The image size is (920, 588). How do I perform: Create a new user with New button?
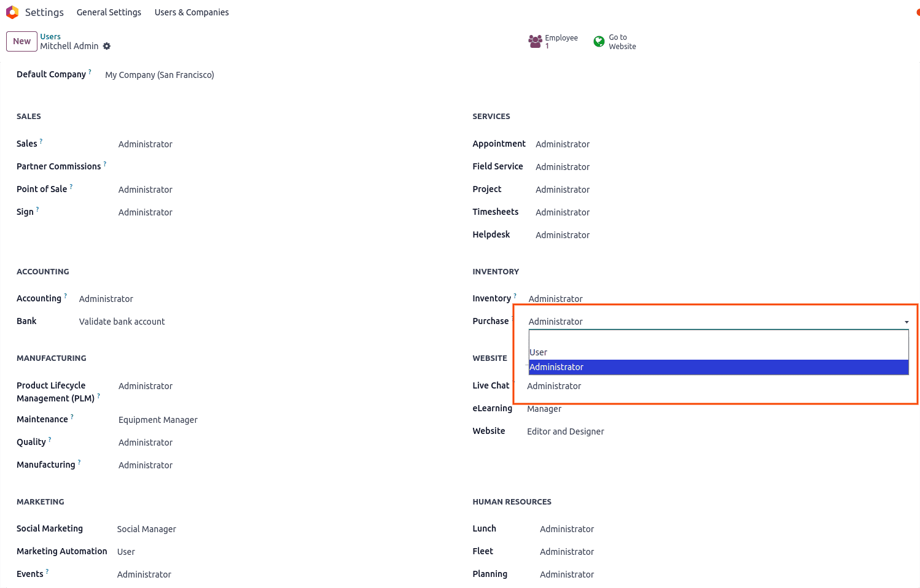[21, 41]
